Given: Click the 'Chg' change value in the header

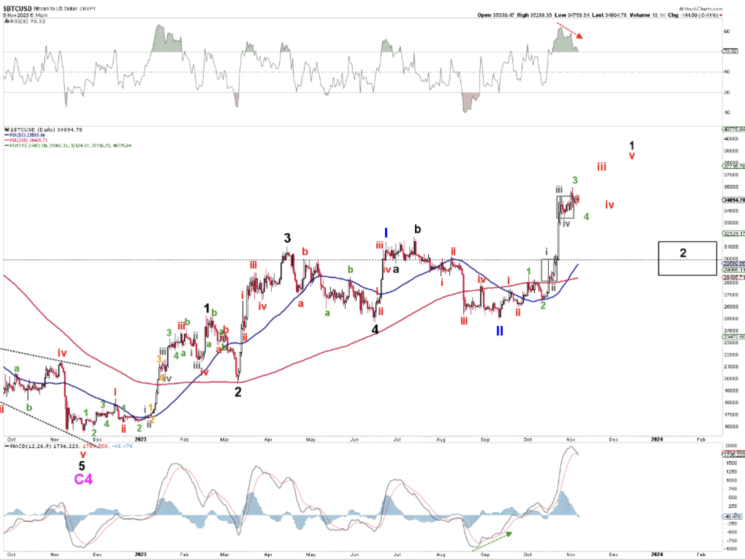Looking at the screenshot, I should coord(699,15).
